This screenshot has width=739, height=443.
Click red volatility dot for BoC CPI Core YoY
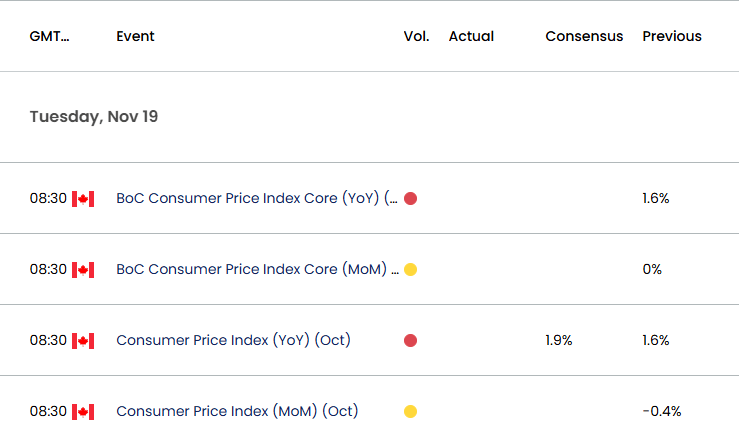point(411,199)
